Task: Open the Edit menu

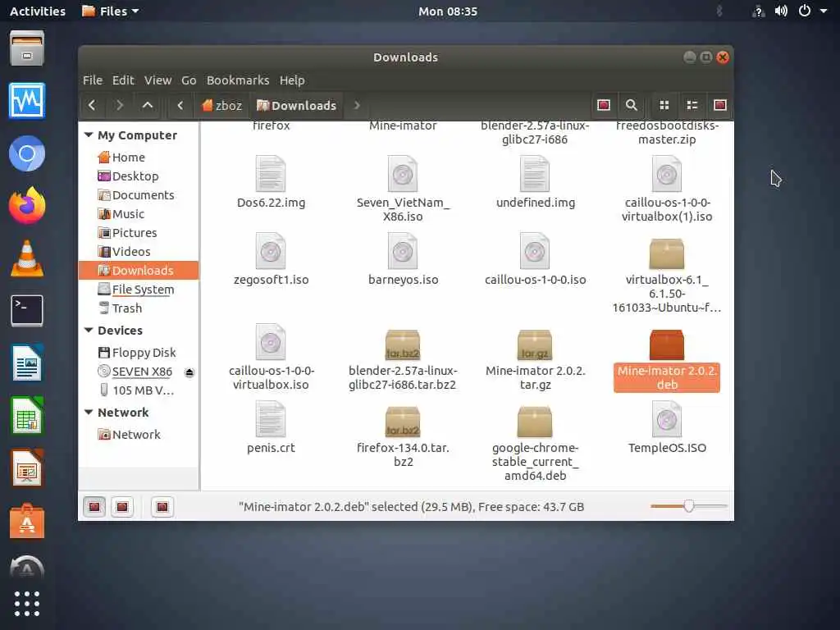Action: pyautogui.click(x=123, y=80)
